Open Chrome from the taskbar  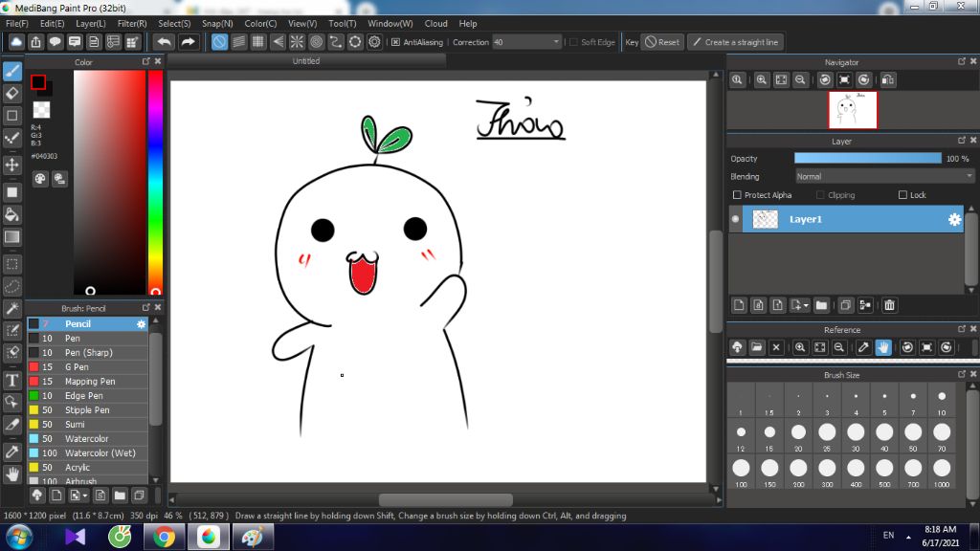point(164,538)
